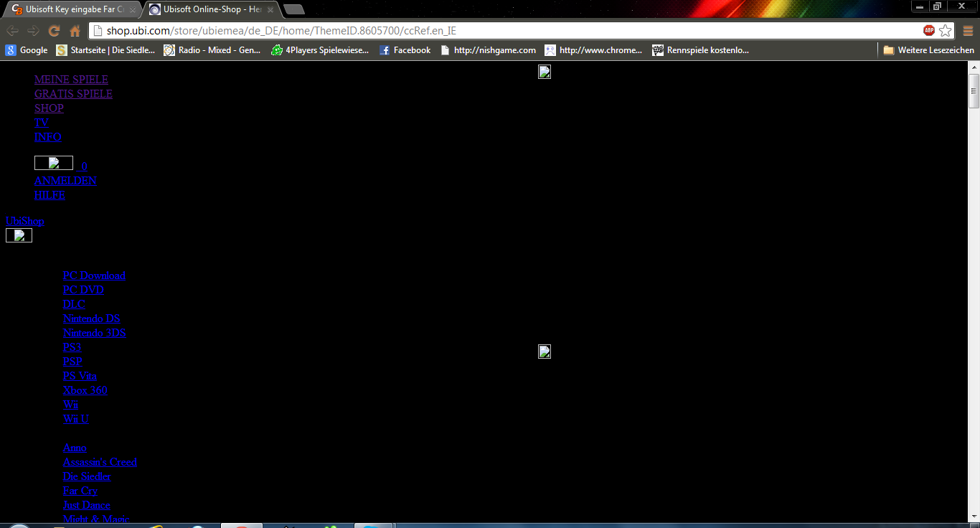Click the broken cart image next to 0
This screenshot has height=528, width=980.
point(54,163)
